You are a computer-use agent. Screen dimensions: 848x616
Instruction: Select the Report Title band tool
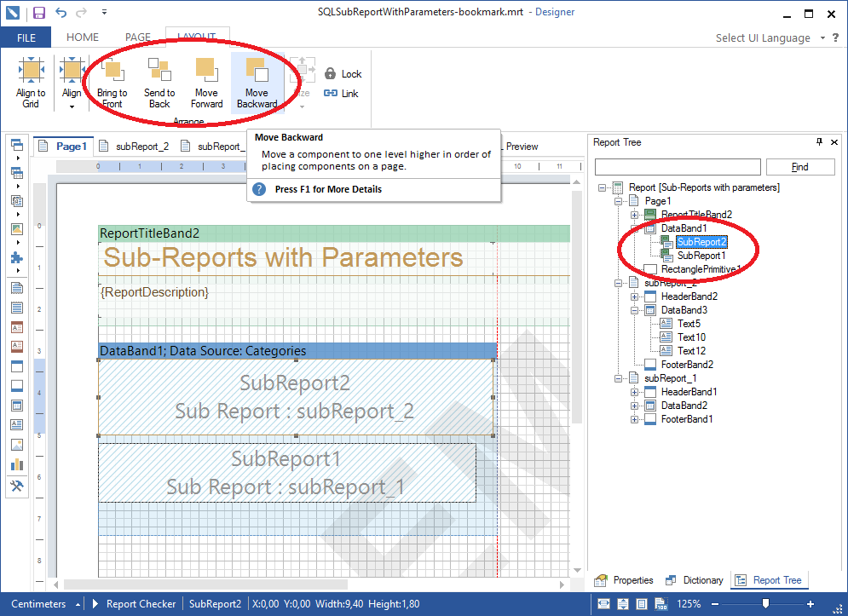click(17, 288)
